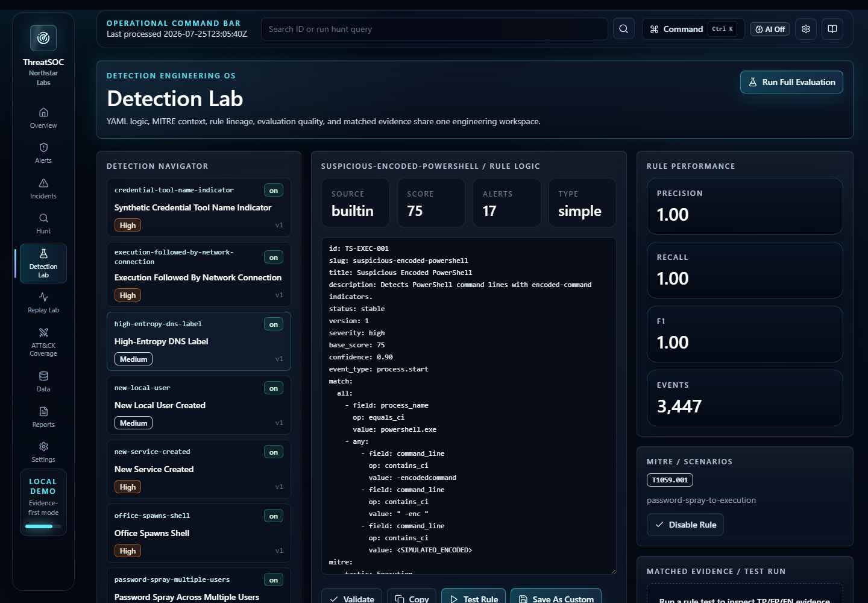Click High severity badge on office-spawns-shell
Screen dimensions: 868x603
pyautogui.click(x=128, y=551)
